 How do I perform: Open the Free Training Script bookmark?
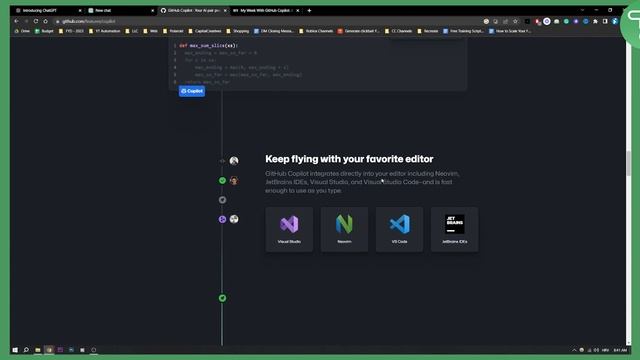click(x=464, y=31)
